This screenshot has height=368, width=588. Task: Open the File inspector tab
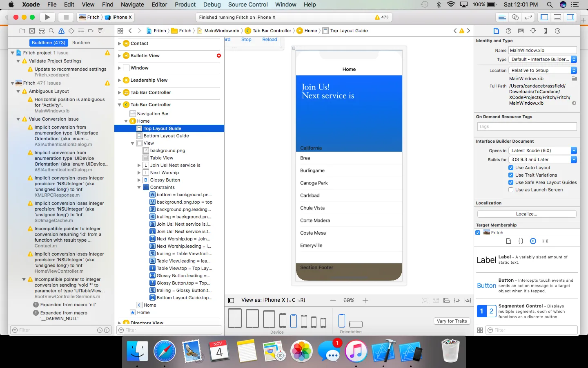coord(496,31)
